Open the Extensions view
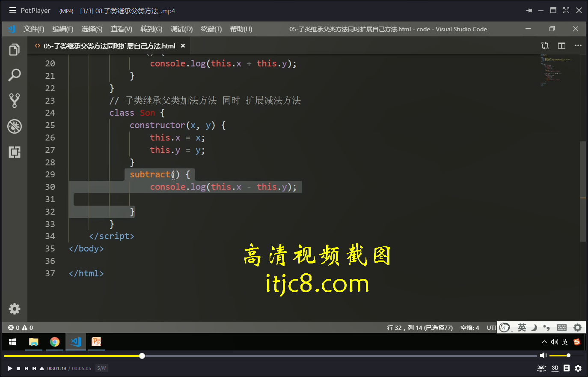Screen dimensions: 588x377 click(x=15, y=152)
